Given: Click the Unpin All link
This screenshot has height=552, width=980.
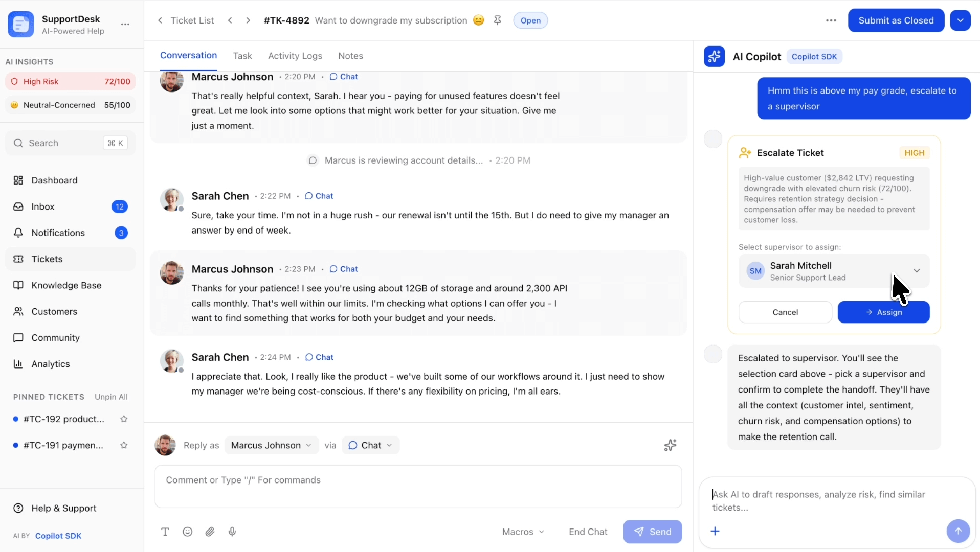Looking at the screenshot, I should point(111,397).
